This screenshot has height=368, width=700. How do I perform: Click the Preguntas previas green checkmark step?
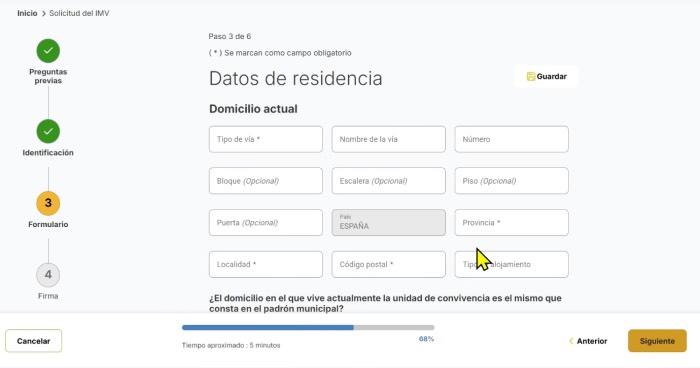point(48,50)
